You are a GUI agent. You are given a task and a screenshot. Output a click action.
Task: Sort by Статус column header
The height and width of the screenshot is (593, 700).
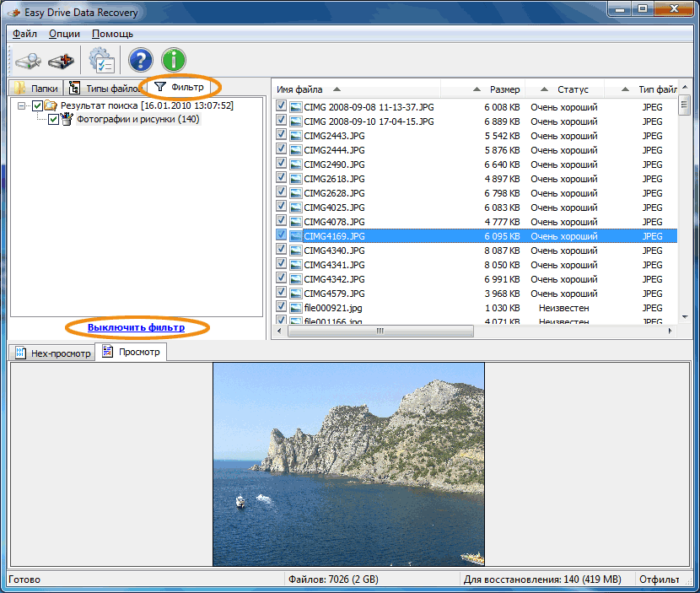coord(564,89)
